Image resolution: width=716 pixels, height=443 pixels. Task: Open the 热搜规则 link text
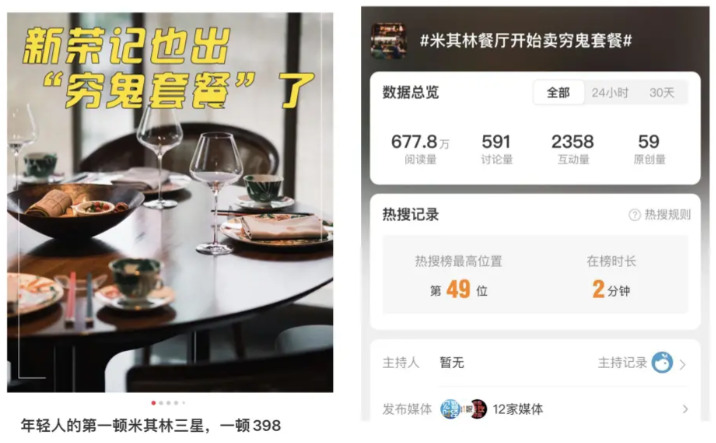667,215
